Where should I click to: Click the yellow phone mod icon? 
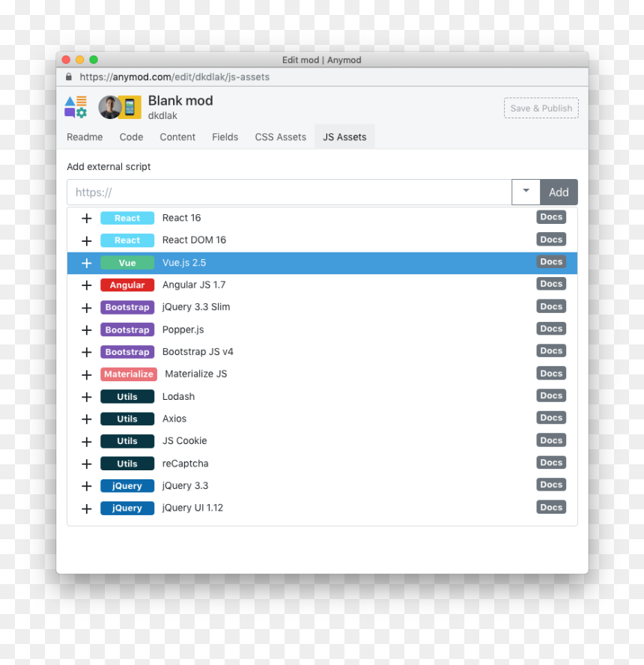[x=130, y=107]
